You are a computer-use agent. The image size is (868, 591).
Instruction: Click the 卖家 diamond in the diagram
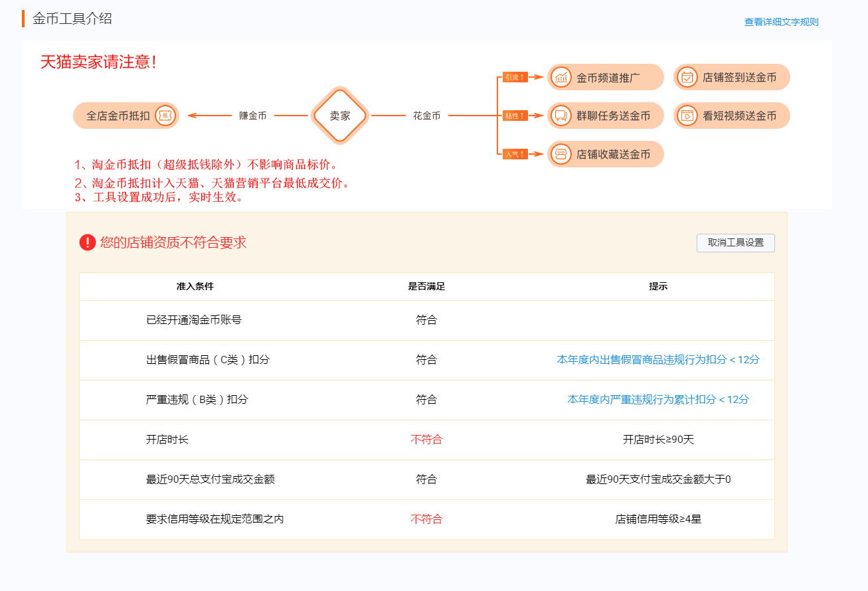pyautogui.click(x=340, y=116)
